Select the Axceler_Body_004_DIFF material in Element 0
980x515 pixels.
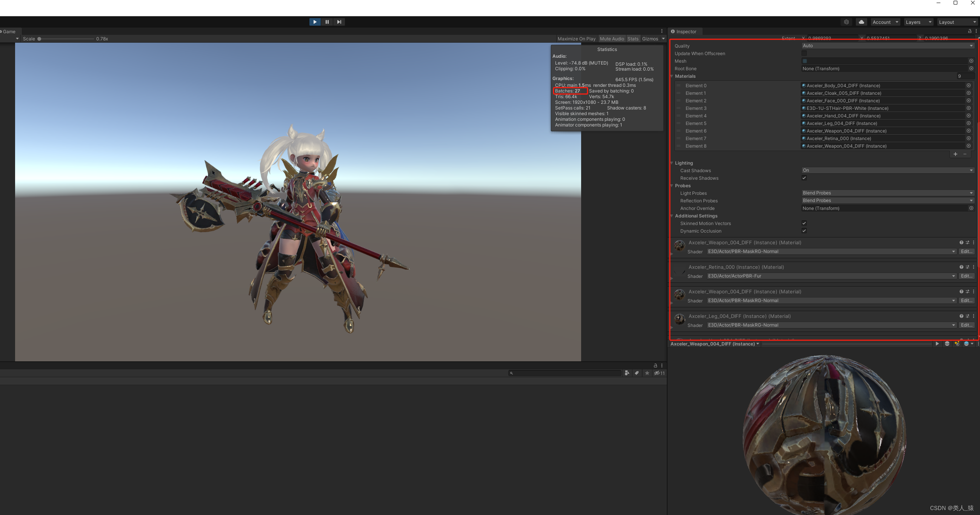click(884, 86)
